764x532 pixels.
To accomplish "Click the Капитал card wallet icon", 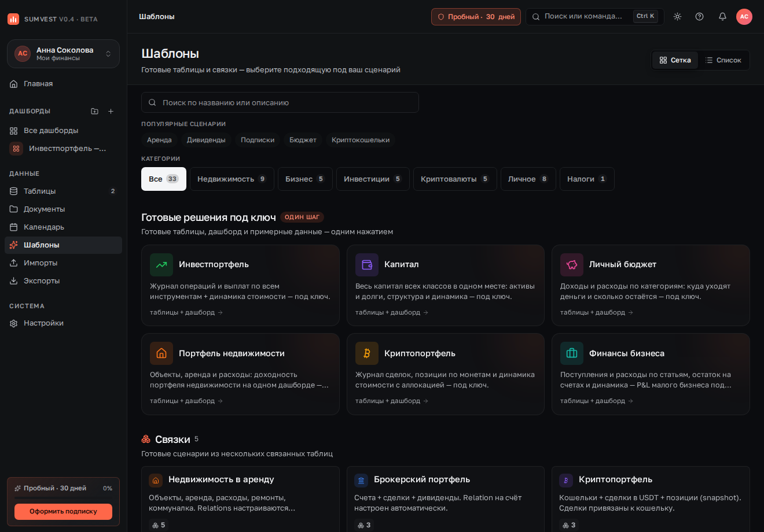I will [367, 265].
